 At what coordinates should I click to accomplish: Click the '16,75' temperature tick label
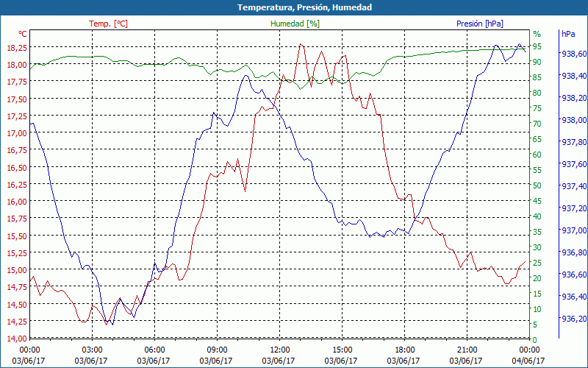coord(17,150)
